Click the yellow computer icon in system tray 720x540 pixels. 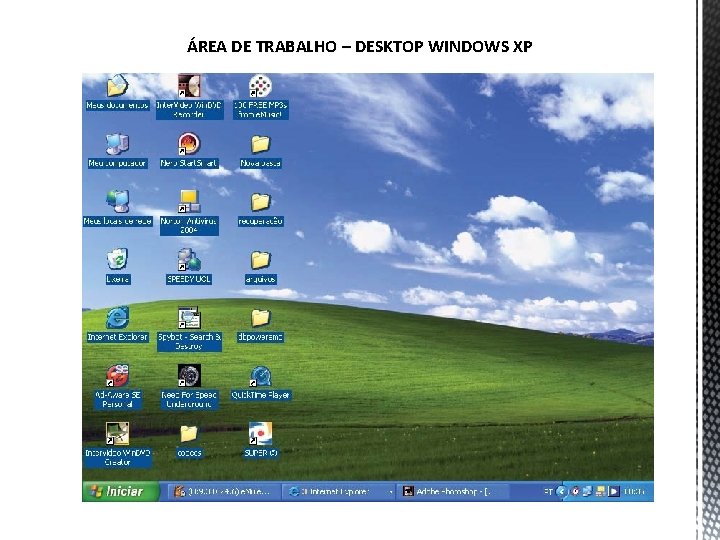pos(600,491)
